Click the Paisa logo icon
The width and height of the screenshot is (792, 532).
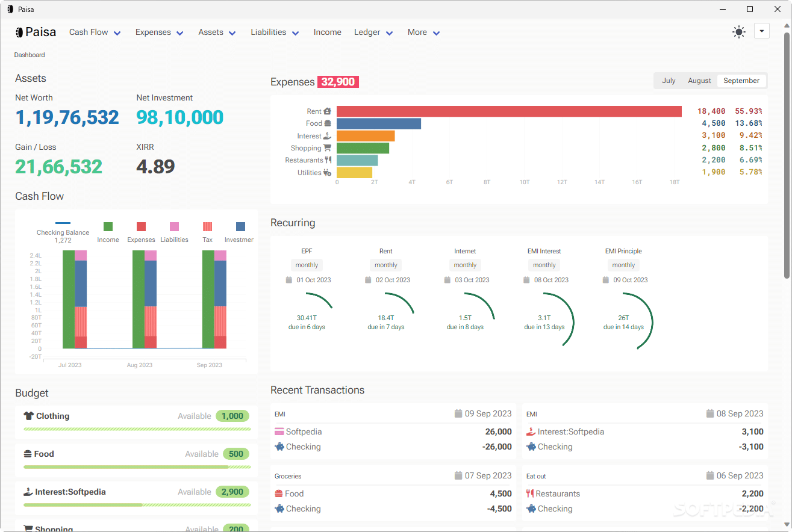coord(19,32)
